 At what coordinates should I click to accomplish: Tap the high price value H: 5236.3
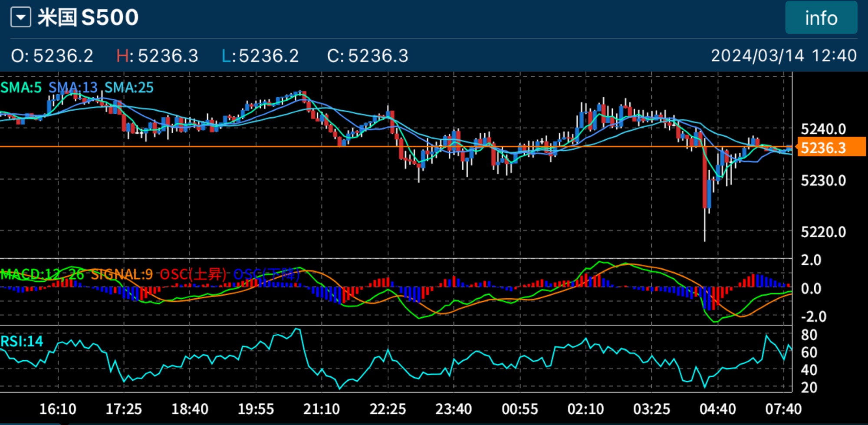point(157,56)
